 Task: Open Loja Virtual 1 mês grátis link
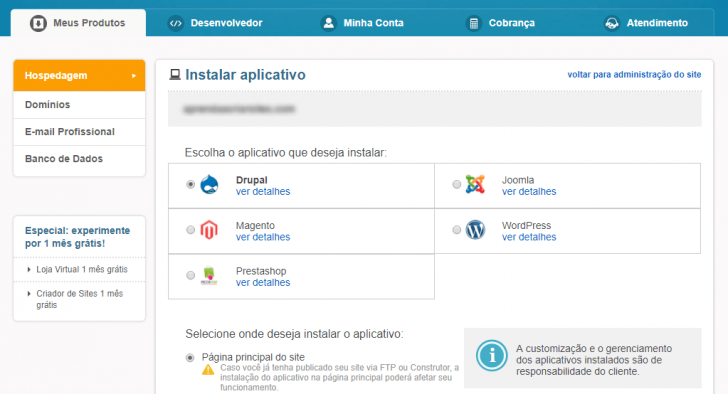tap(82, 269)
